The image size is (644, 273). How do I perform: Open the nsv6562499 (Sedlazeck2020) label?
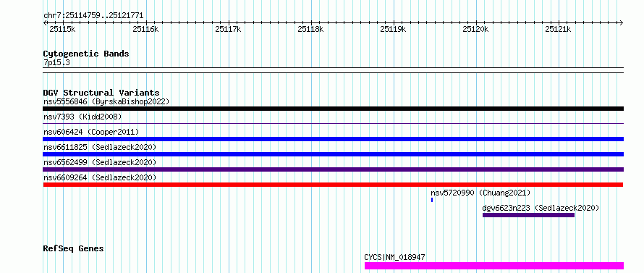100,162
